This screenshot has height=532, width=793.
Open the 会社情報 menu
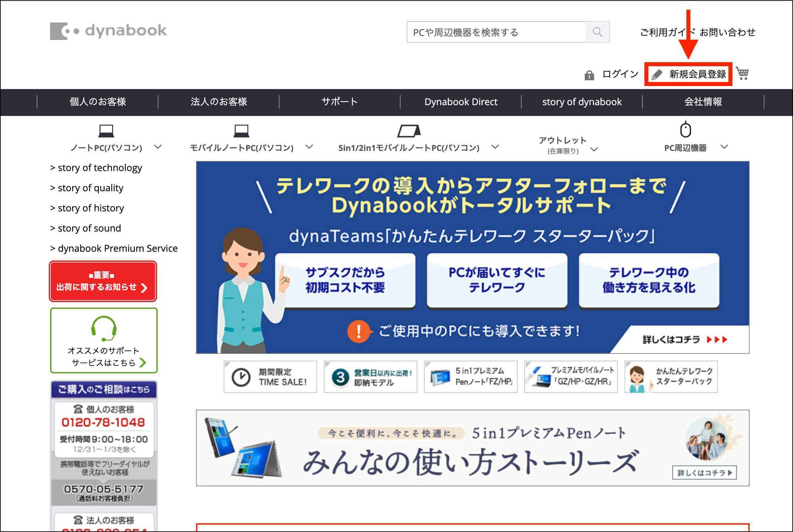tap(703, 102)
